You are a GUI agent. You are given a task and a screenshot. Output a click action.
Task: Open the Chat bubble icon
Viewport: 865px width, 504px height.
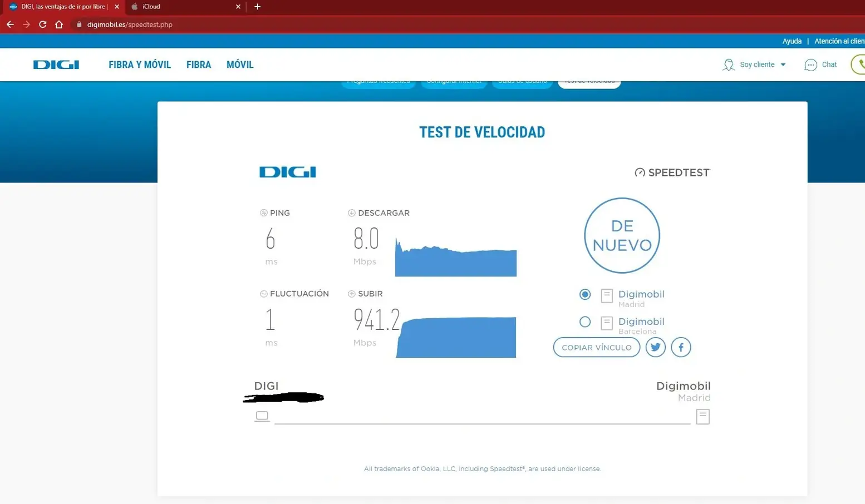coord(810,65)
